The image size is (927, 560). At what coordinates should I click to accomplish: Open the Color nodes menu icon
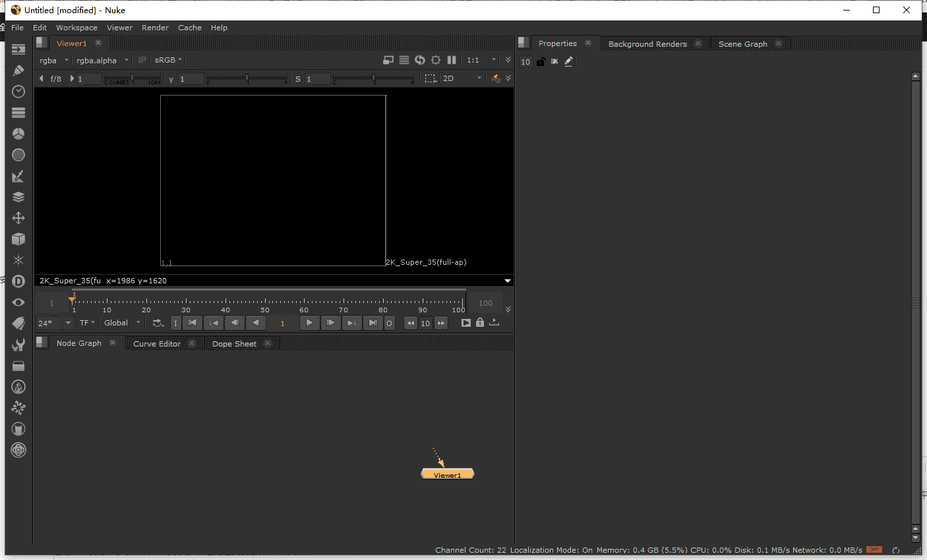18,134
